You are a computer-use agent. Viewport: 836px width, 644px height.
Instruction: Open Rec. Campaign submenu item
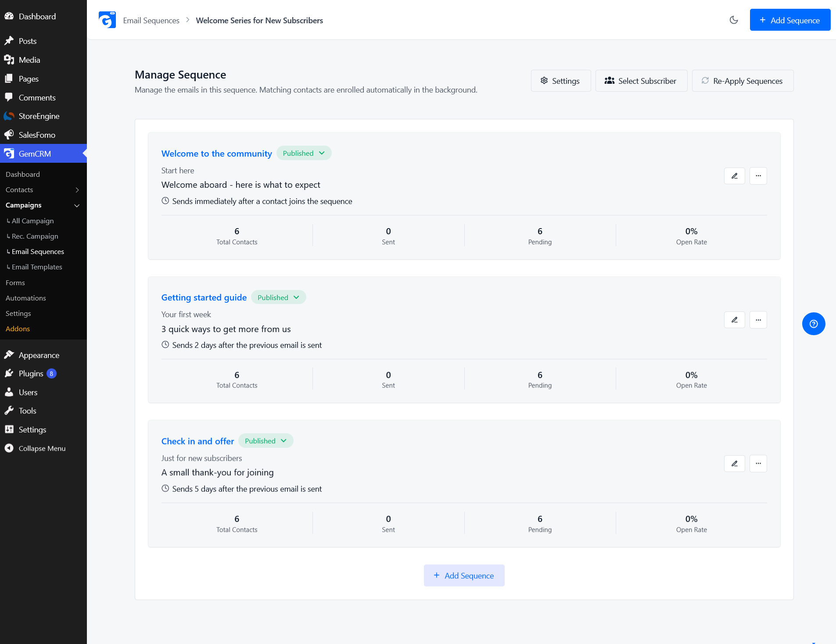point(35,236)
